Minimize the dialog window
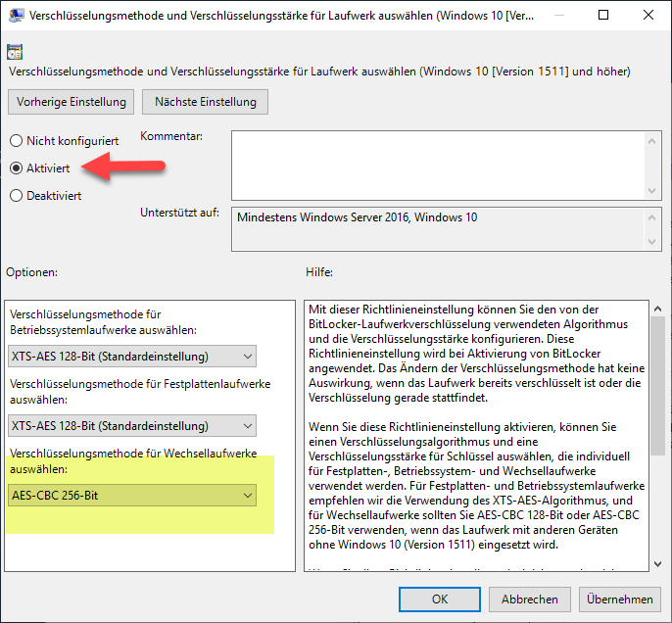The image size is (672, 623). [558, 15]
